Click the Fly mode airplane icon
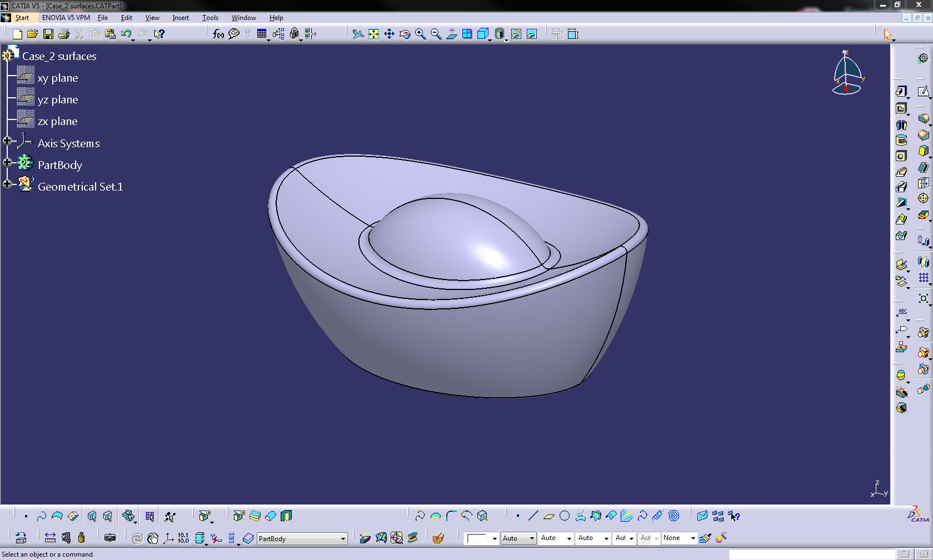Viewport: 933px width, 560px height. 358,34
